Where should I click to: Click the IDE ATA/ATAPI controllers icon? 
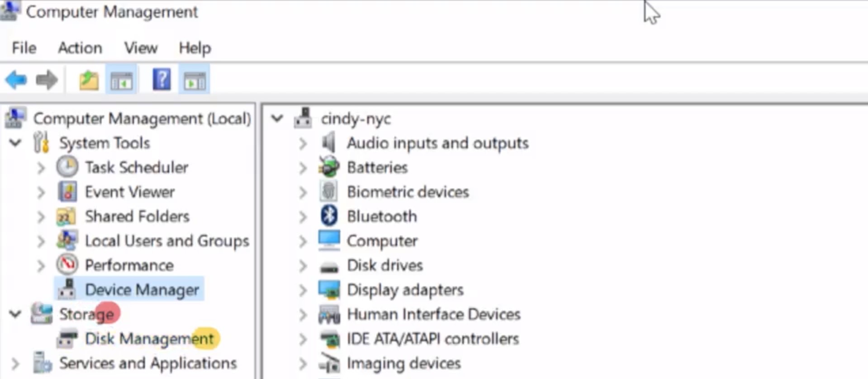click(329, 339)
